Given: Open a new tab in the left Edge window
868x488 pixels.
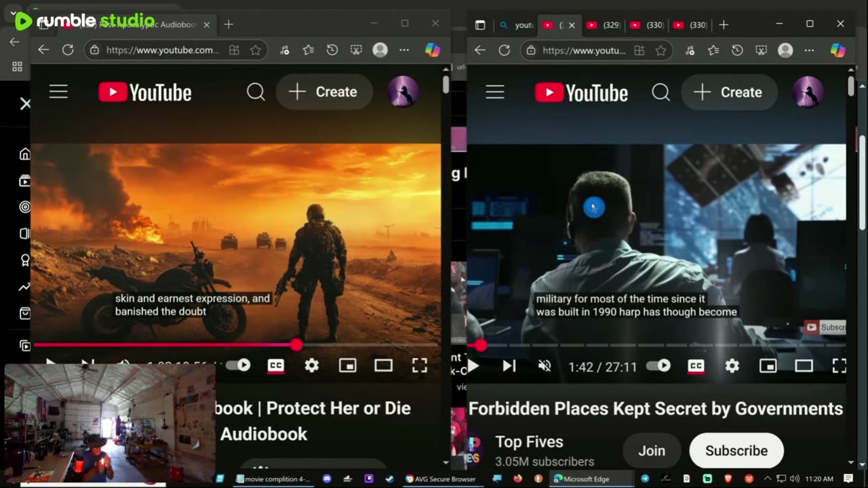Looking at the screenshot, I should pyautogui.click(x=229, y=24).
